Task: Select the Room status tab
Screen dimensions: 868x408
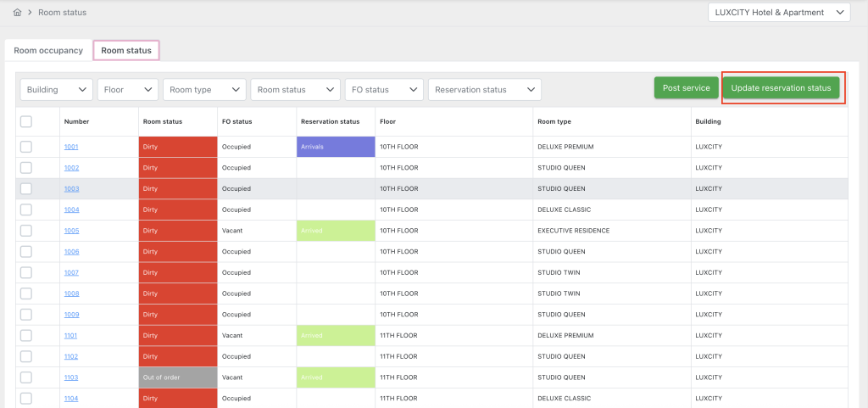Action: coord(126,51)
